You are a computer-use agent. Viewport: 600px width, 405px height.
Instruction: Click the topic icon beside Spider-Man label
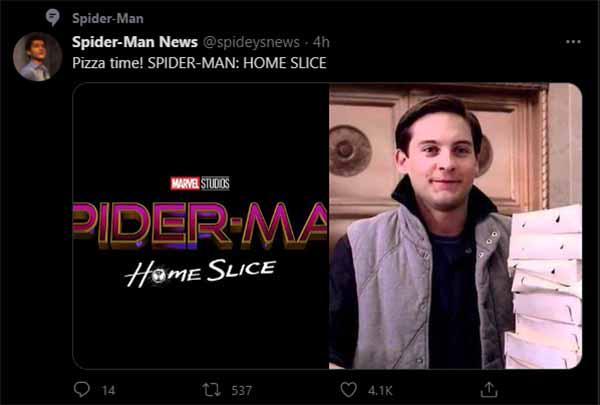click(52, 17)
